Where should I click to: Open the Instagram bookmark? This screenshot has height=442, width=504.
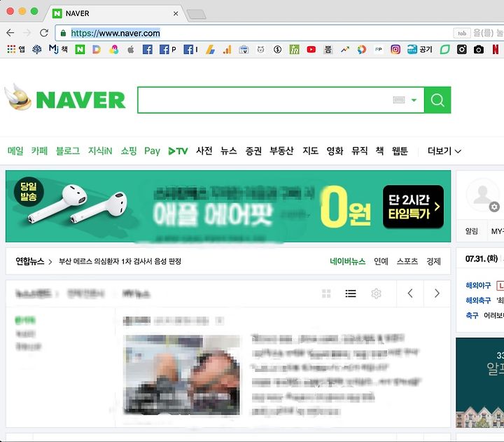pos(395,49)
